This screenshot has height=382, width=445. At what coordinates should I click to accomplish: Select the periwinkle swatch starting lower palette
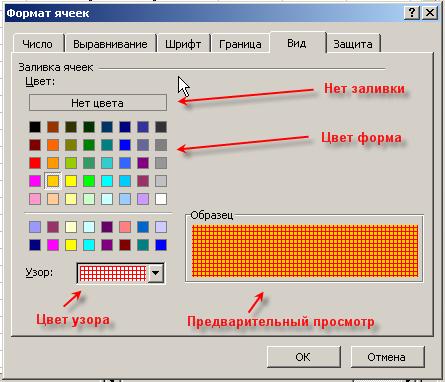coord(35,227)
